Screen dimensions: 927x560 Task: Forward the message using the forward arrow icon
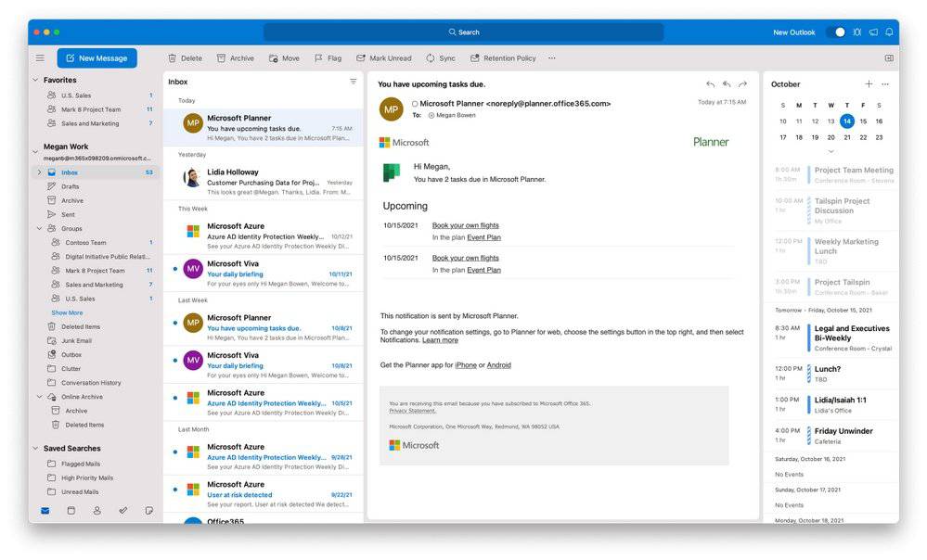(x=741, y=83)
